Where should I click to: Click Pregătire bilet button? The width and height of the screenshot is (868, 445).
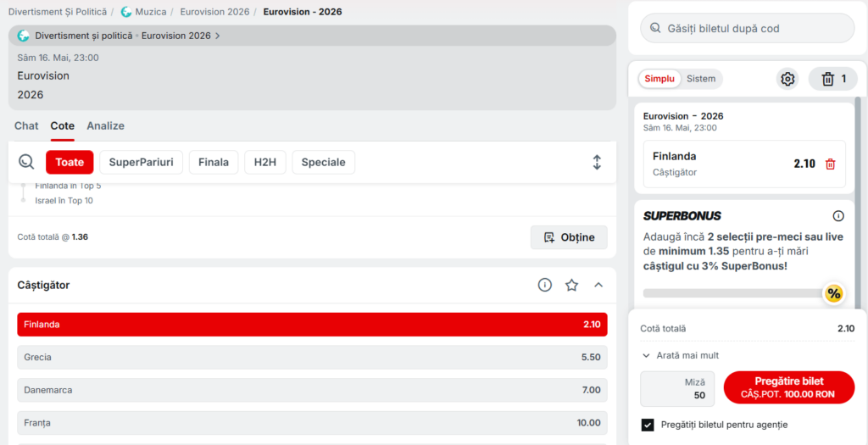click(789, 388)
